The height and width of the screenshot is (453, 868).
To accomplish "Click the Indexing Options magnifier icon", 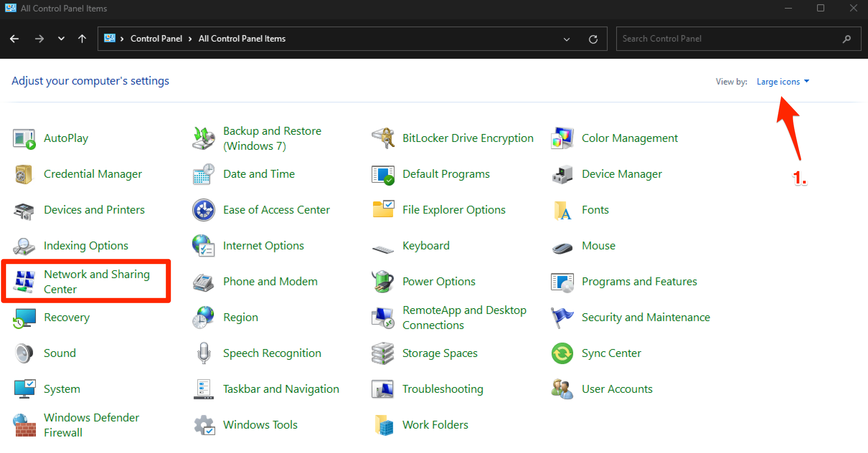I will tap(24, 246).
